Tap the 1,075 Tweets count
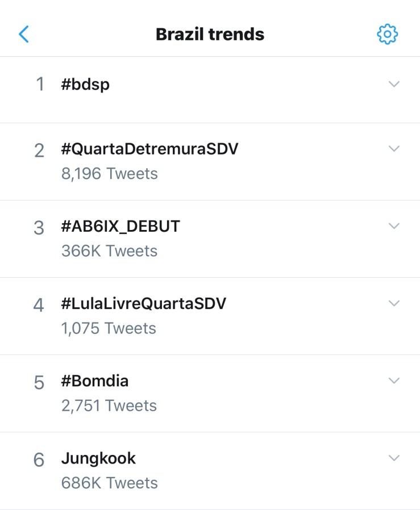Viewport: 420px width, 510px height. tap(109, 328)
